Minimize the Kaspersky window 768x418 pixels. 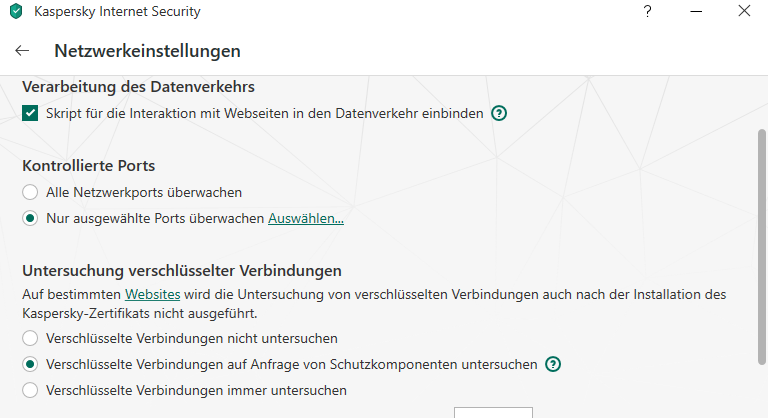point(696,11)
